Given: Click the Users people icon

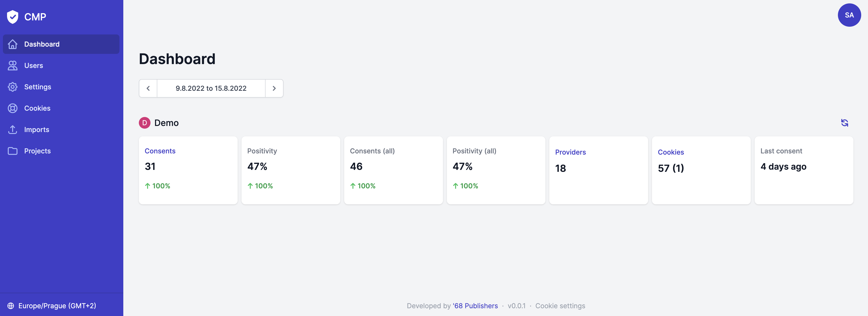Looking at the screenshot, I should [x=12, y=65].
